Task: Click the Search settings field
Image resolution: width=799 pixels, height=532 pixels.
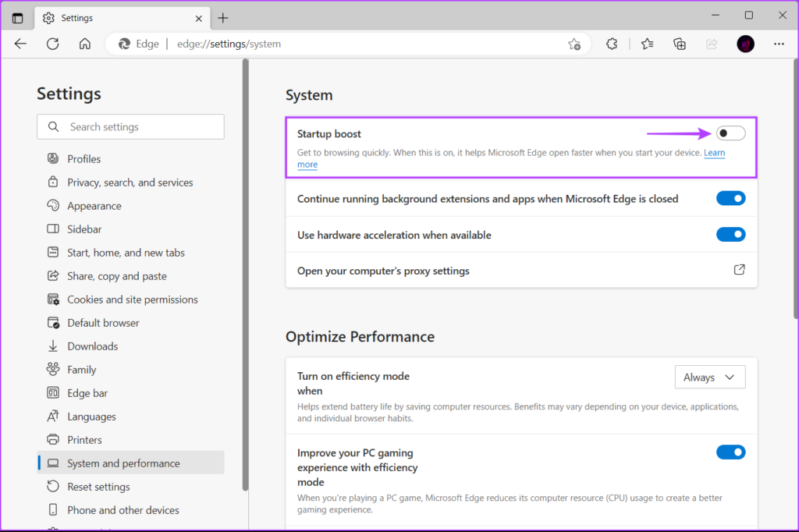Action: (x=130, y=127)
